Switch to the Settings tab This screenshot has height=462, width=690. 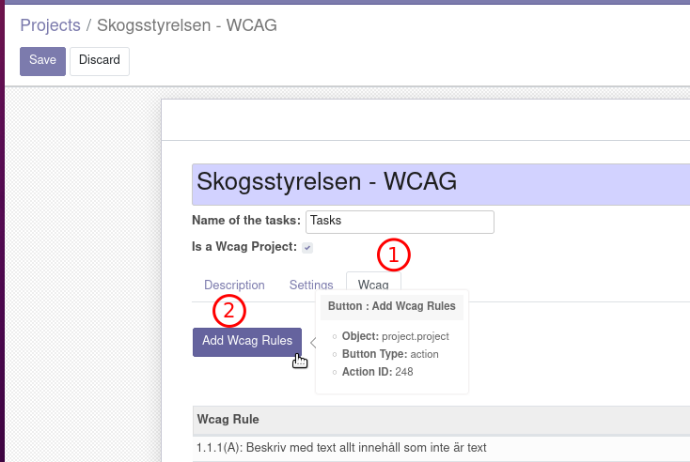[311, 285]
